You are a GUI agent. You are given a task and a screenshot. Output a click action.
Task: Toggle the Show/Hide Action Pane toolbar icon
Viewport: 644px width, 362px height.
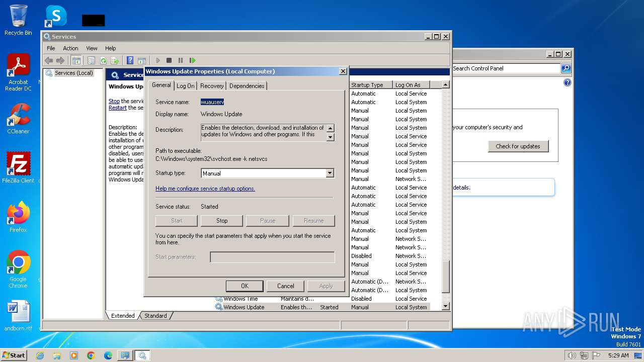click(142, 60)
